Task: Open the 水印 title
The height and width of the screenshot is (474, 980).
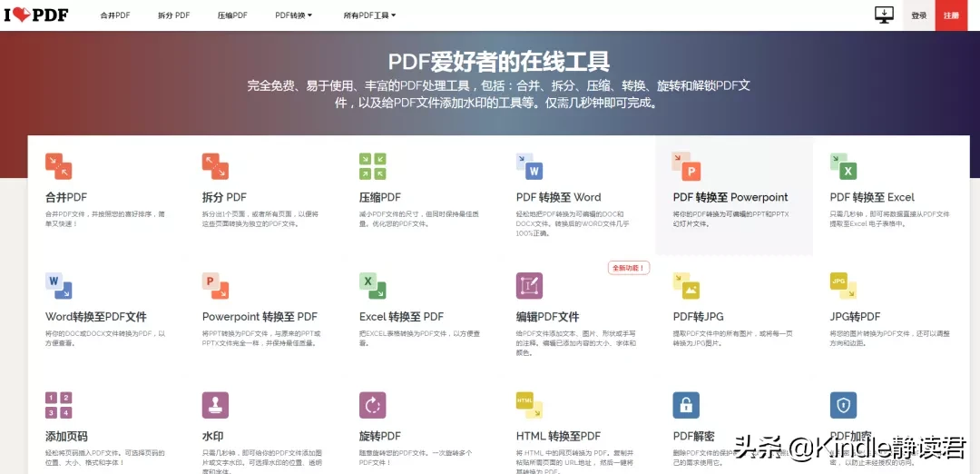Action: pyautogui.click(x=213, y=437)
